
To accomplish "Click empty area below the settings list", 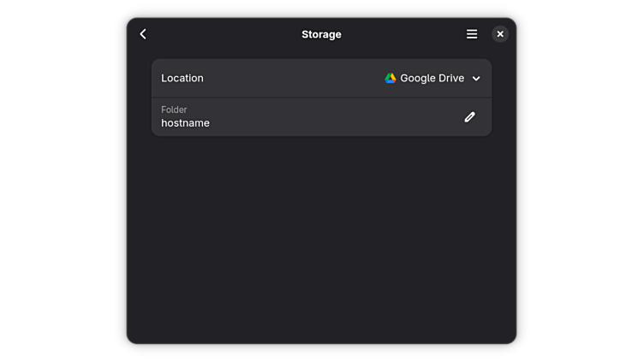I will coord(321,240).
